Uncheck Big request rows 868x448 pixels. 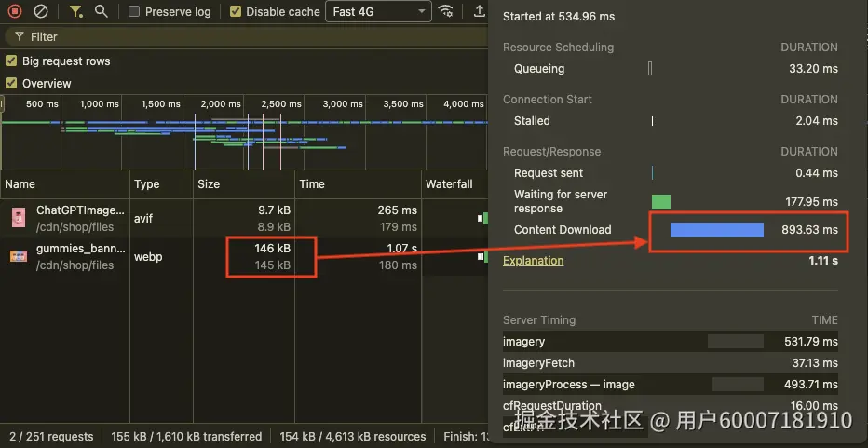10,61
